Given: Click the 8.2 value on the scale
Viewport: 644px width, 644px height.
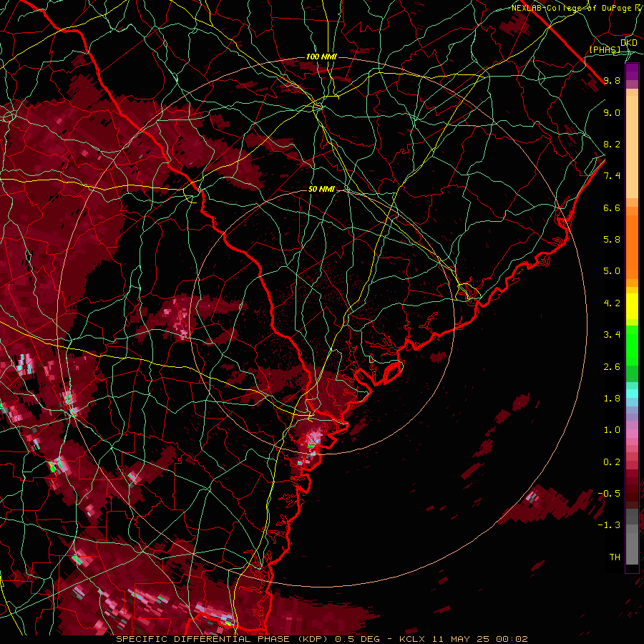Looking at the screenshot, I should (612, 145).
